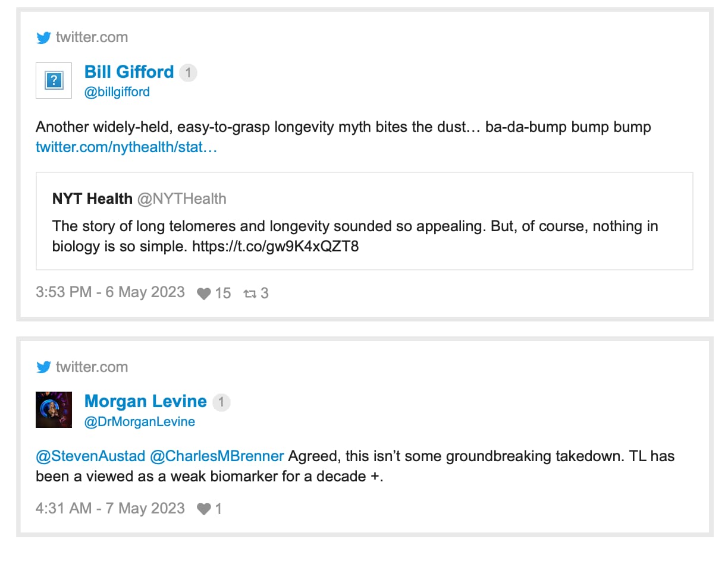Open the @CharlesMBrenner mention

point(217,456)
